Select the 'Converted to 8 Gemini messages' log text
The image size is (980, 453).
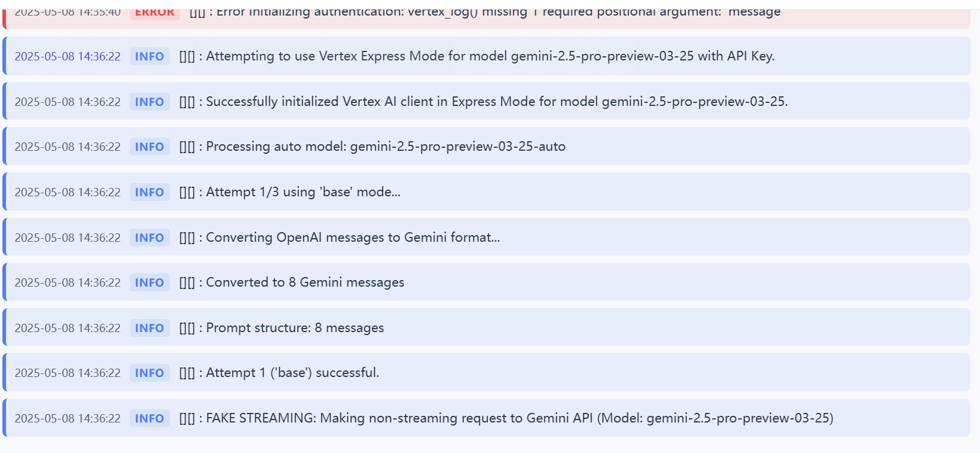292,282
